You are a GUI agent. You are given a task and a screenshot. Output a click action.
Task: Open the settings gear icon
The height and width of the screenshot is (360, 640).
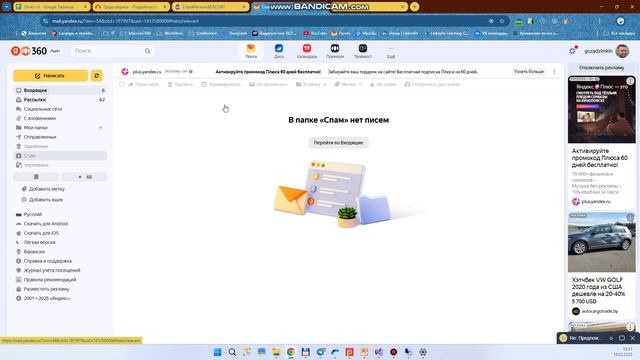(x=572, y=51)
